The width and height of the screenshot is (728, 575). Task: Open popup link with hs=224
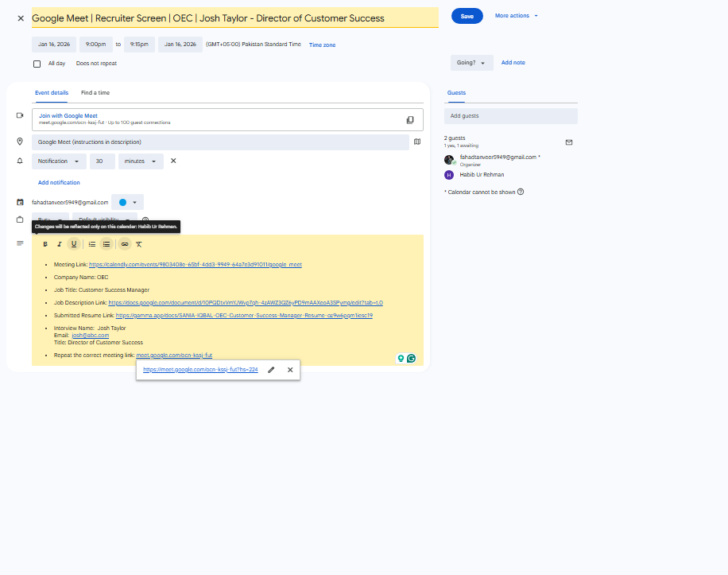click(200, 370)
